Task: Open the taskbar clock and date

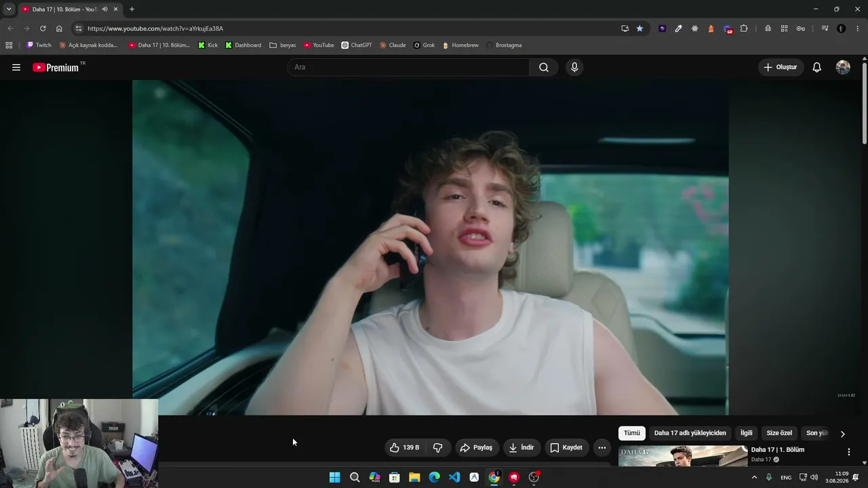Action: click(x=837, y=477)
